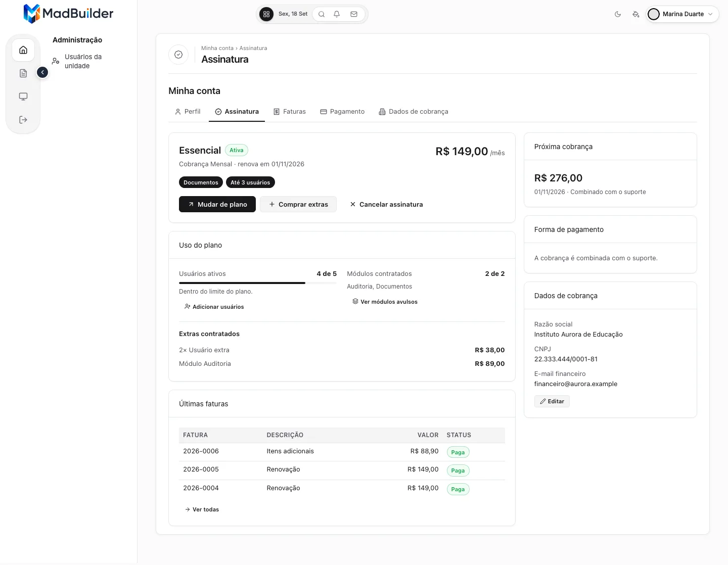Click the Módulo Auditoria extras row
This screenshot has height=565, width=728.
tap(342, 364)
